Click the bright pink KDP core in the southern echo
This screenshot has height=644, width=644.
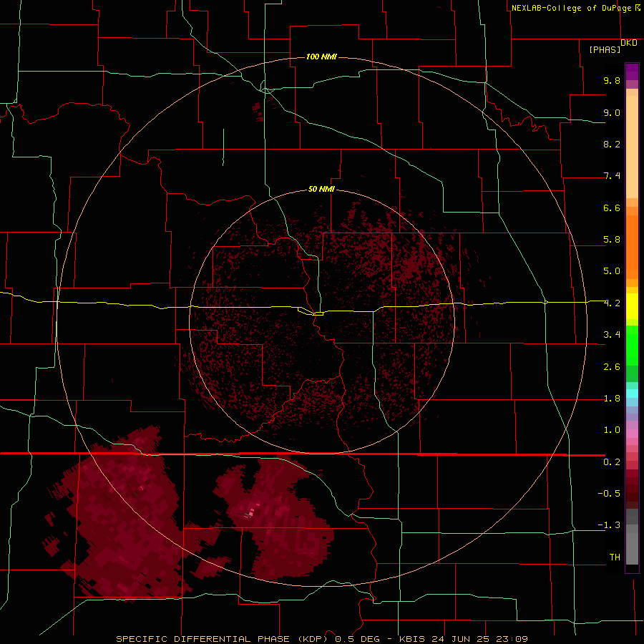(x=251, y=512)
